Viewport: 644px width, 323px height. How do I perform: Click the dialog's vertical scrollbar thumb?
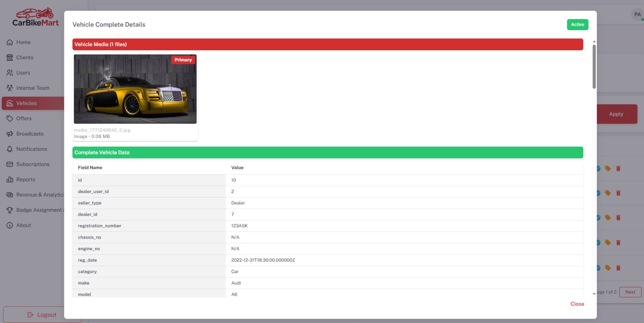(594, 66)
